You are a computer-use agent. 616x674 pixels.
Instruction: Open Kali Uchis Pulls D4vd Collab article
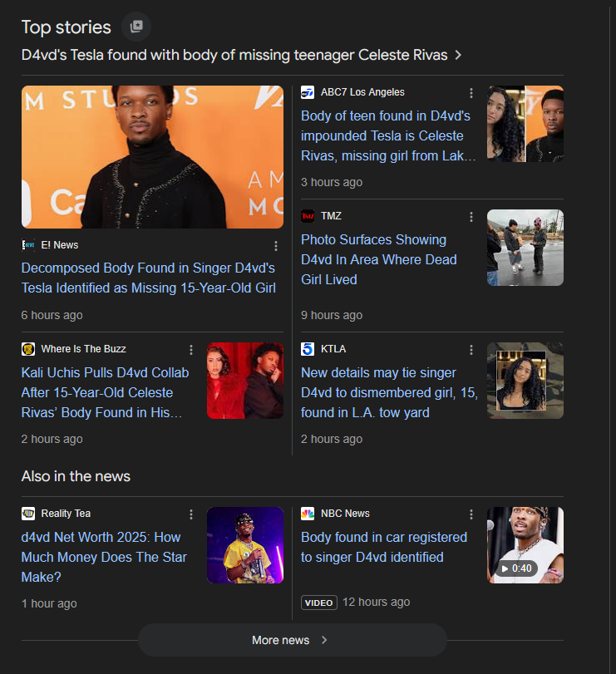106,392
